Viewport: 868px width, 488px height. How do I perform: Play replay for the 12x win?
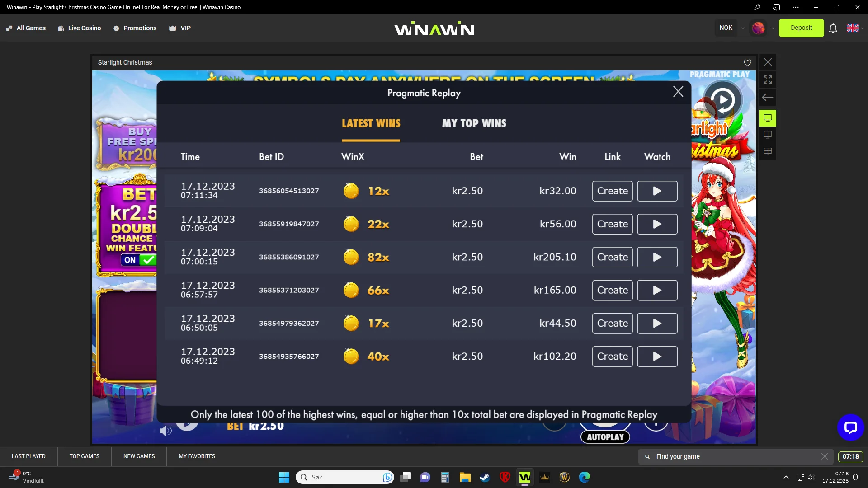pyautogui.click(x=657, y=191)
